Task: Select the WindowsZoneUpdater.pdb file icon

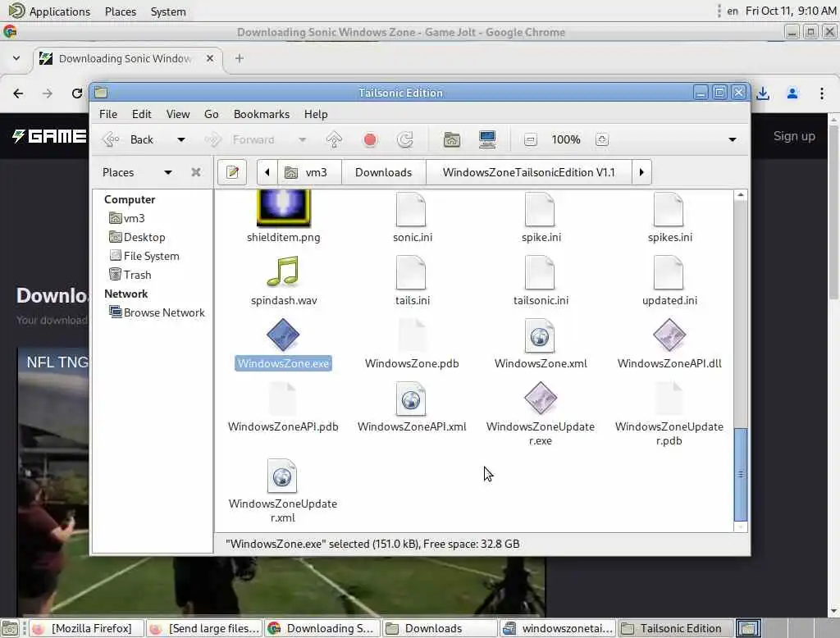Action: point(669,399)
